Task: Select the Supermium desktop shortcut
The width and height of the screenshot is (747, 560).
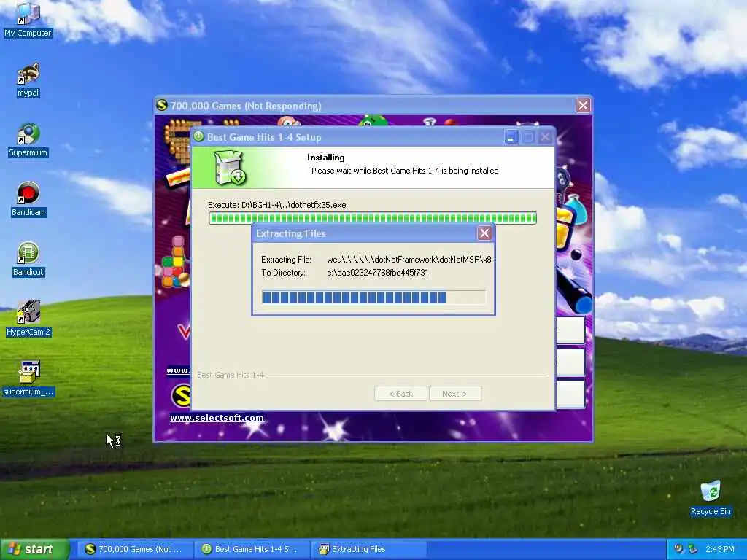Action: tap(28, 140)
